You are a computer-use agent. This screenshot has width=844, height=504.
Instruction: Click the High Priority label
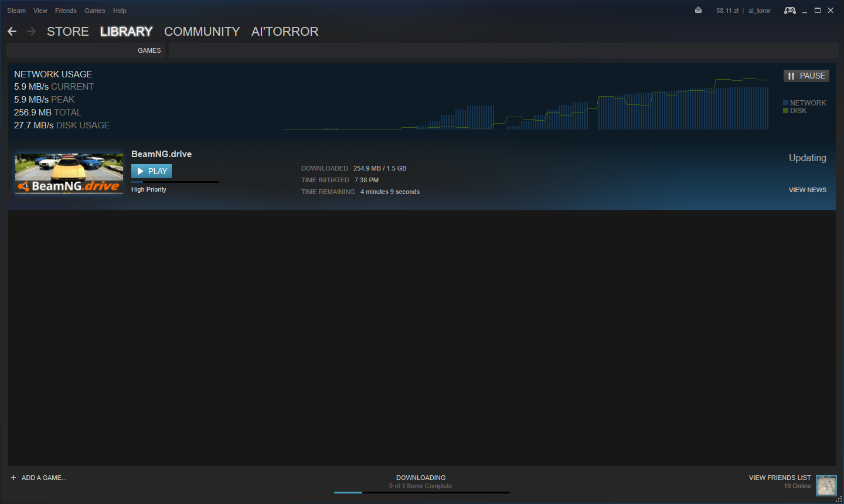(149, 189)
